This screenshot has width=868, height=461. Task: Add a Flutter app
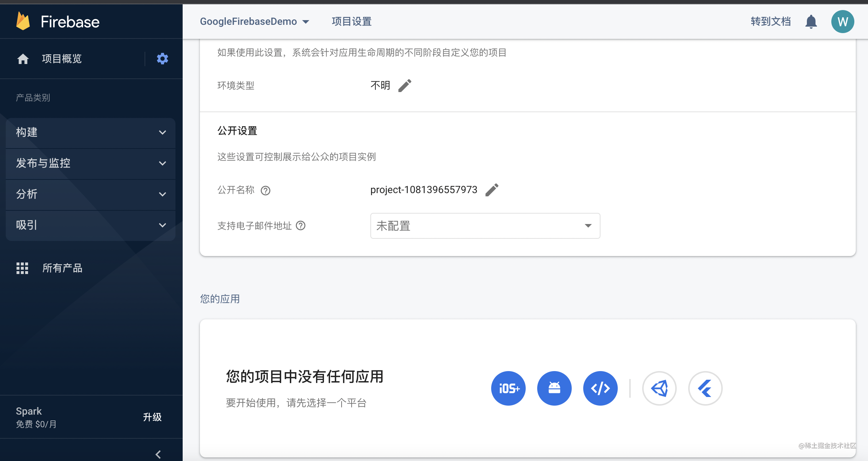tap(705, 388)
